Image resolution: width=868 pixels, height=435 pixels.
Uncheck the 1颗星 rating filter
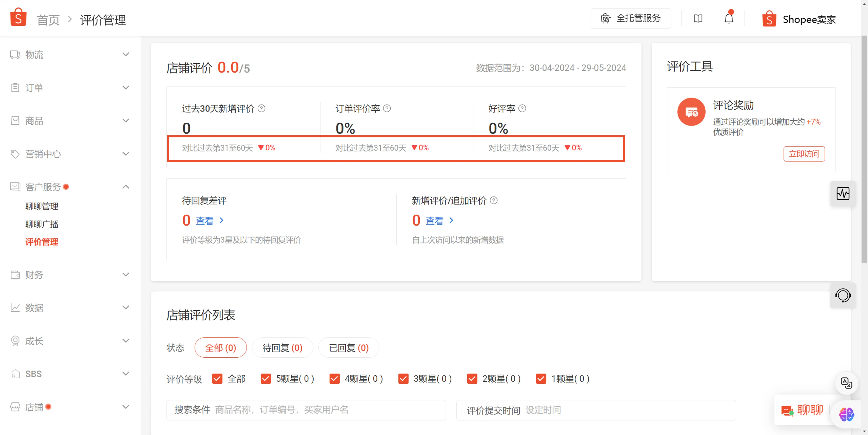(541, 379)
